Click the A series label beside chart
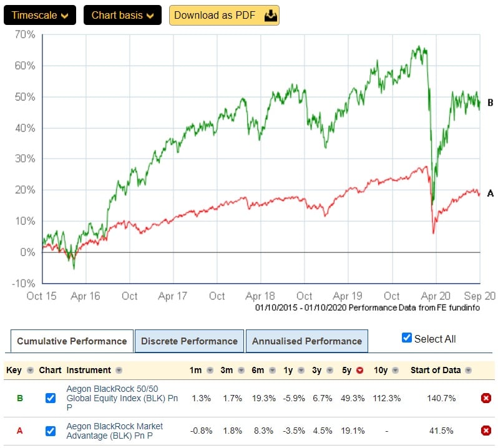Viewport: 498px width, 448px height. point(491,193)
